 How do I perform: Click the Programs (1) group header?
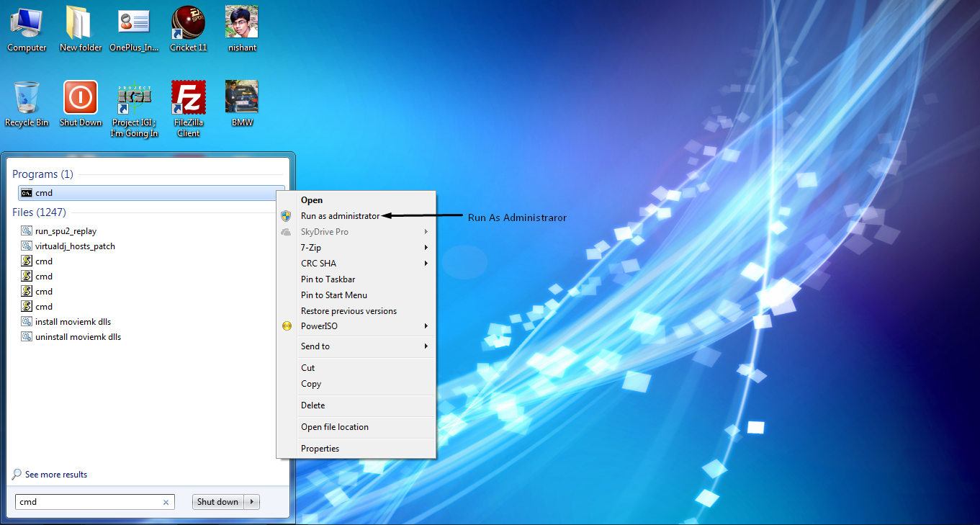(x=42, y=174)
